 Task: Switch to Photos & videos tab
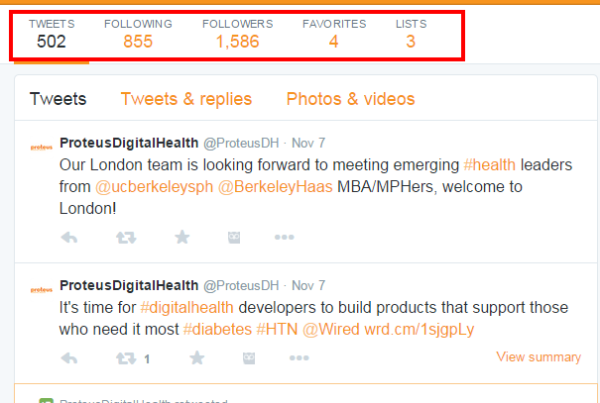351,99
